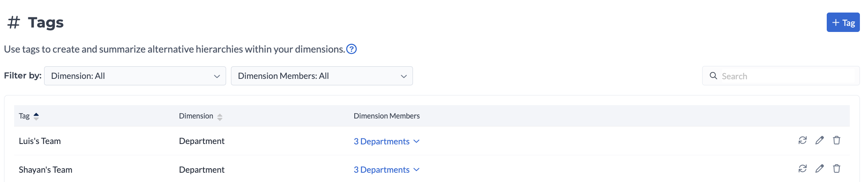Edit the Luis's Team tag
This screenshot has height=182, width=868.
[819, 140]
